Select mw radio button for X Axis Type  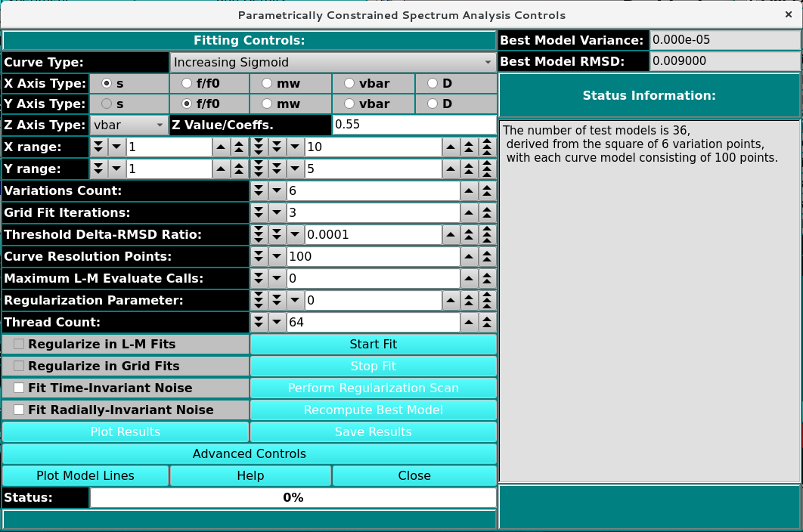[266, 82]
